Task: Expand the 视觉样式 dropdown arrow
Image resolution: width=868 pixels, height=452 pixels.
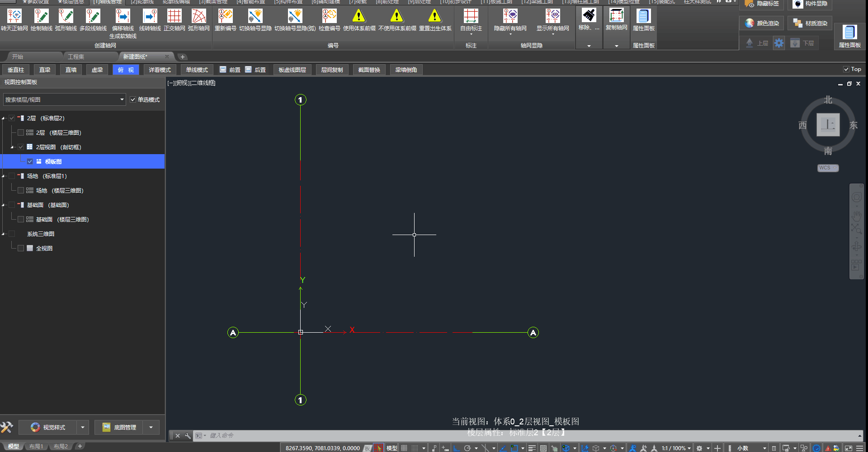Action: pyautogui.click(x=82, y=427)
